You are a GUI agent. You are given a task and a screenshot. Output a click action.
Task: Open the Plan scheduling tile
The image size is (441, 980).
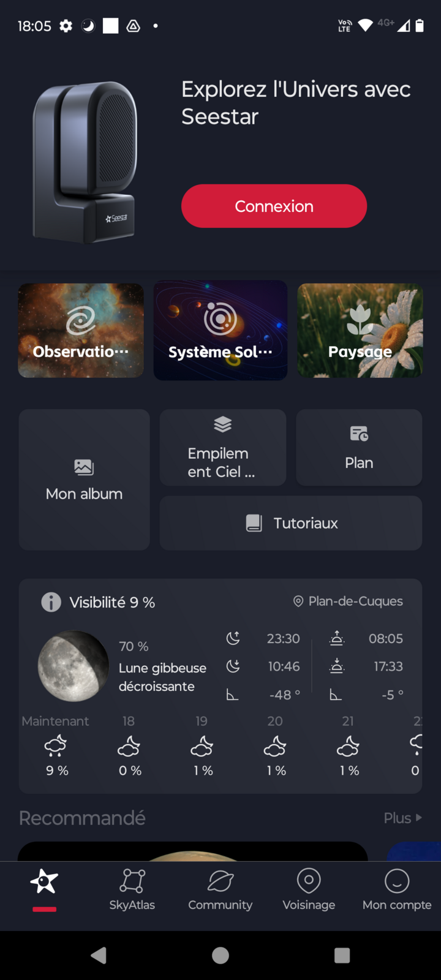(x=359, y=448)
